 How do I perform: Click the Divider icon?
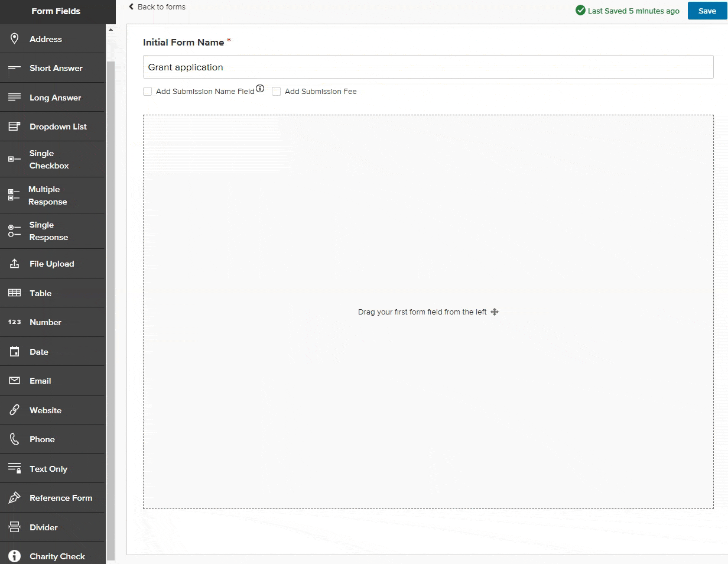coord(15,527)
